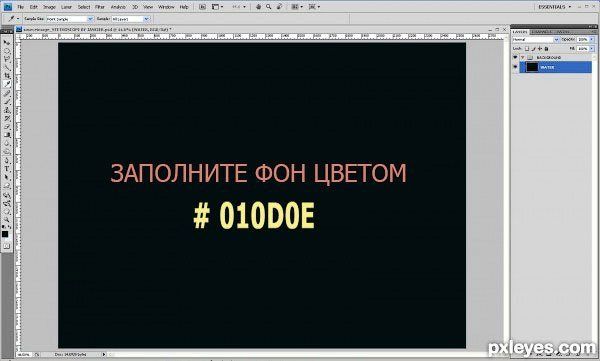Open the Screen Mode dropdown
Viewport: 600px width, 361px height.
point(314,7)
